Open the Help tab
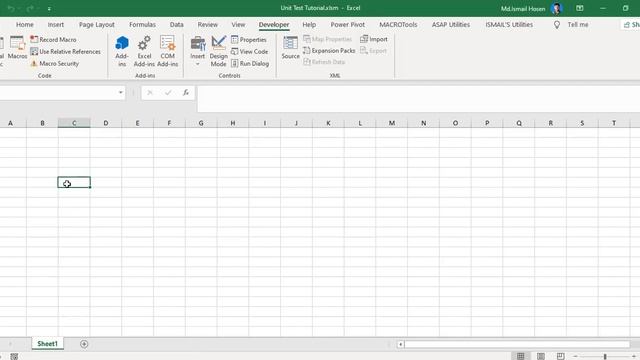640x360 pixels. pyautogui.click(x=309, y=24)
